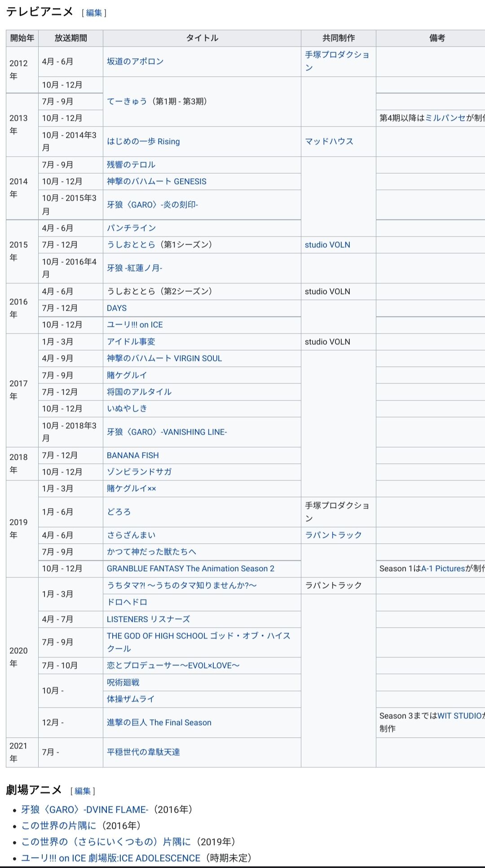485x868 pixels.
Task: Open the 牙狼 -紅蓮ノ月- link
Action: (135, 268)
